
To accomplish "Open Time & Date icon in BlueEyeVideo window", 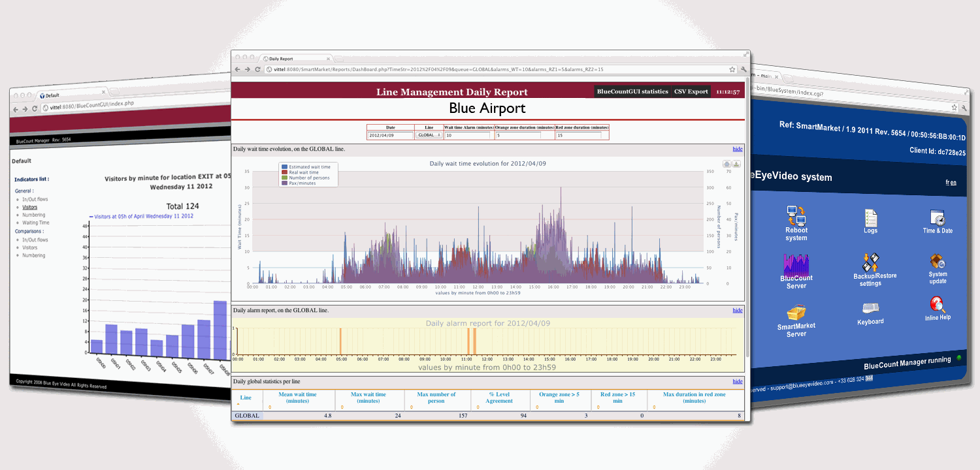I will click(938, 218).
